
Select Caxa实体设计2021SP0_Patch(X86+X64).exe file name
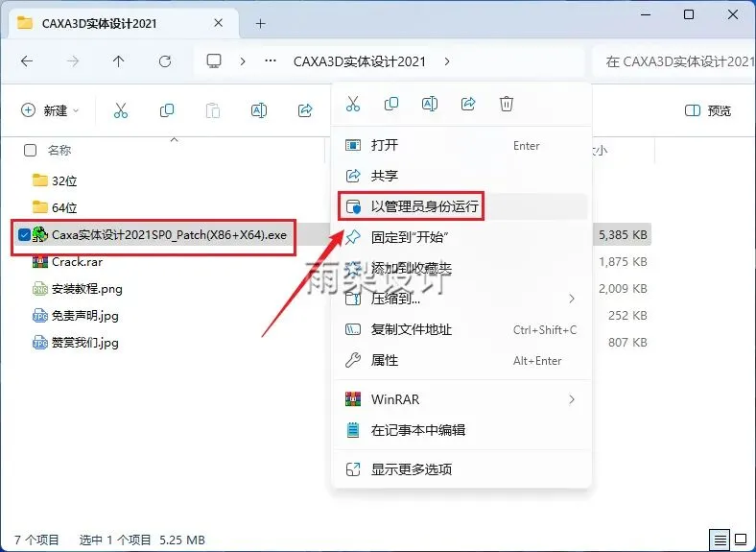tap(169, 235)
